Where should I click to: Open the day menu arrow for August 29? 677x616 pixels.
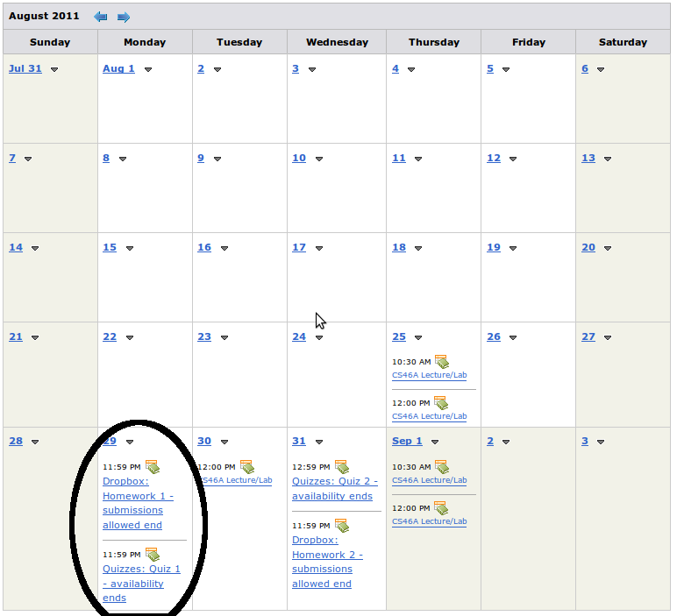tap(130, 442)
